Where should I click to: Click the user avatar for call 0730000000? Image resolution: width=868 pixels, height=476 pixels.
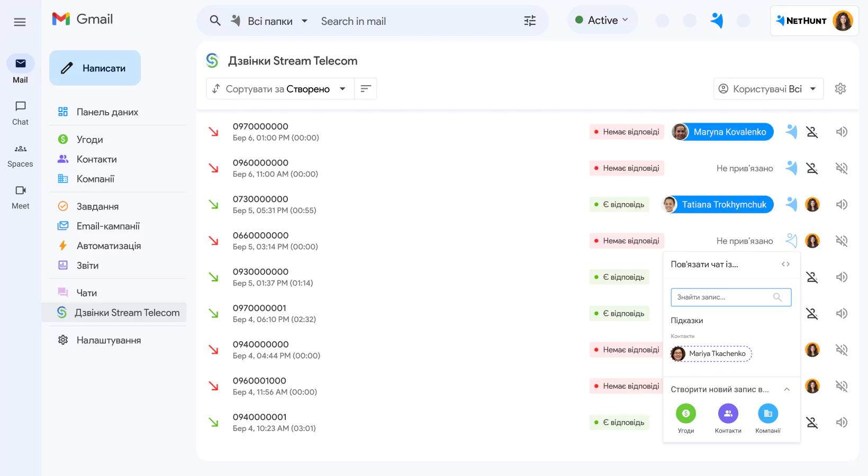tap(812, 204)
